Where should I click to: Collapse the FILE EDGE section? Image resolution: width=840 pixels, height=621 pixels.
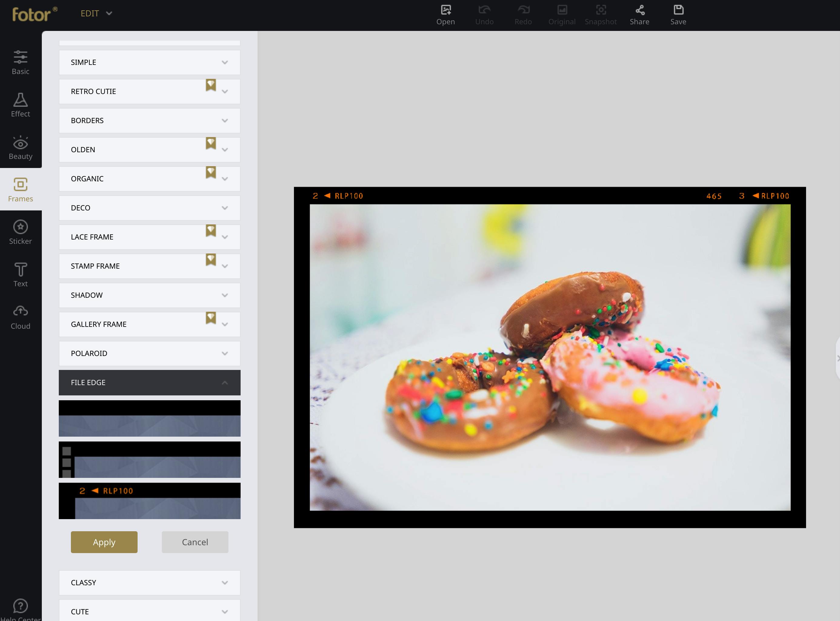149,382
